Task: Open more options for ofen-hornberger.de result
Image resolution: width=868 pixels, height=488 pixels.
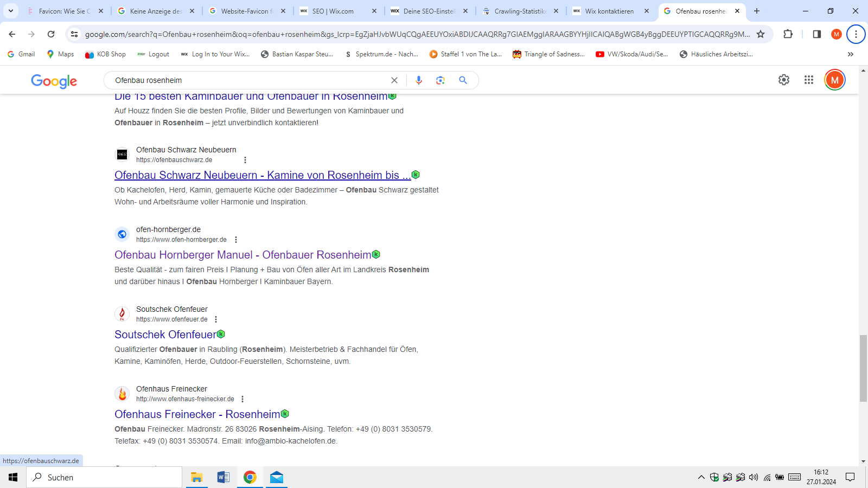Action: 236,240
